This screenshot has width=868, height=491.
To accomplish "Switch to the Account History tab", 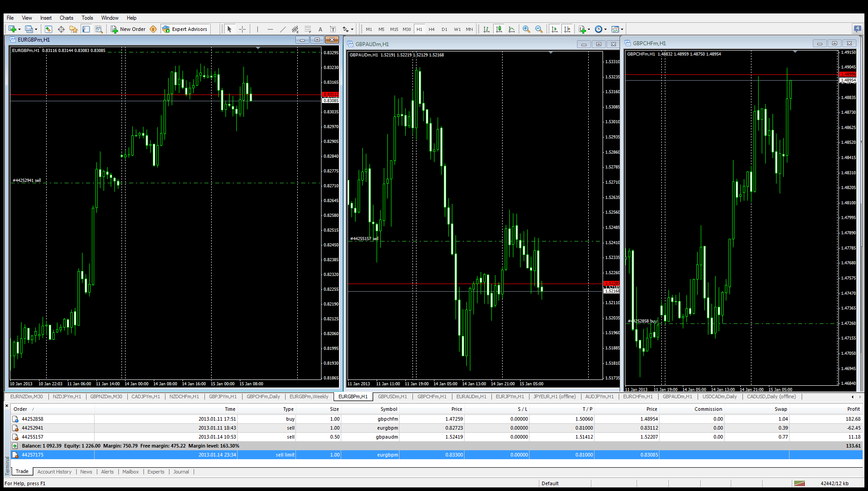I will click(x=54, y=472).
